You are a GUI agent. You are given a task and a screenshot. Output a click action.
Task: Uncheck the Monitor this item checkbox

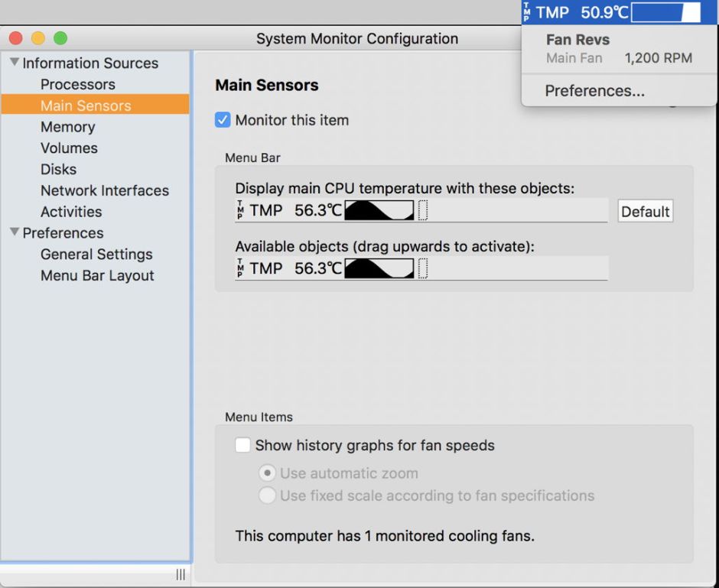[x=223, y=120]
